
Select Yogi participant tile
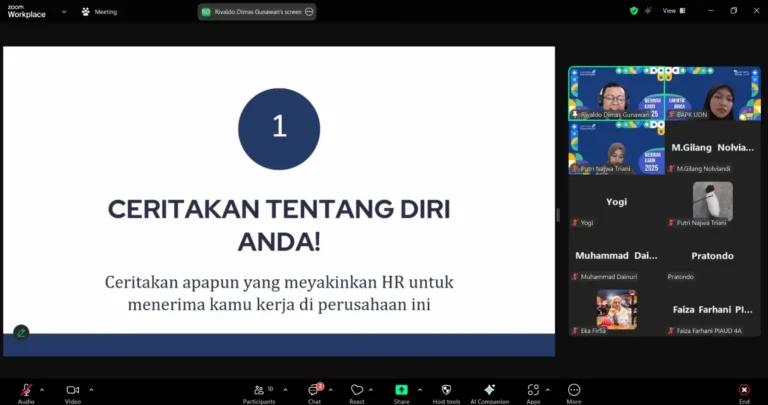click(617, 202)
